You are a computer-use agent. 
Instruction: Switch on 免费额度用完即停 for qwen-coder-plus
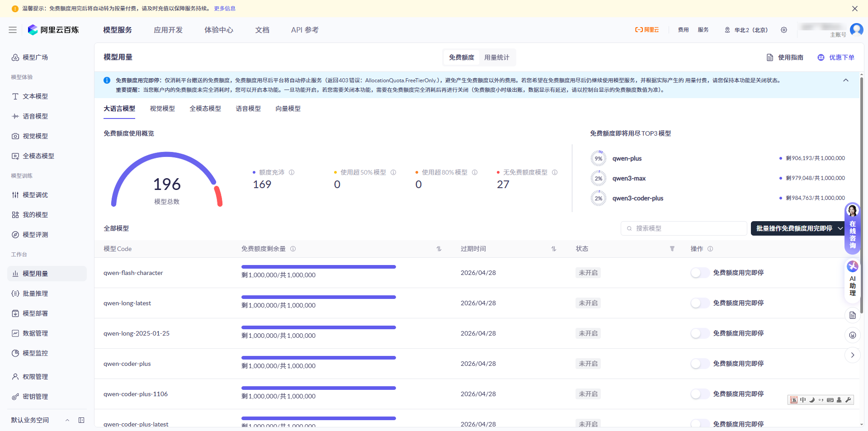click(699, 364)
